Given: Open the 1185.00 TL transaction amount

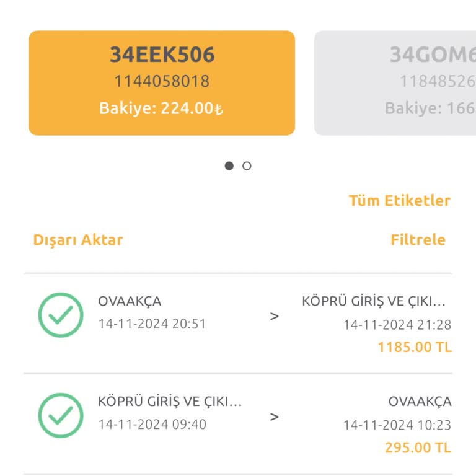Looking at the screenshot, I should pyautogui.click(x=415, y=347).
